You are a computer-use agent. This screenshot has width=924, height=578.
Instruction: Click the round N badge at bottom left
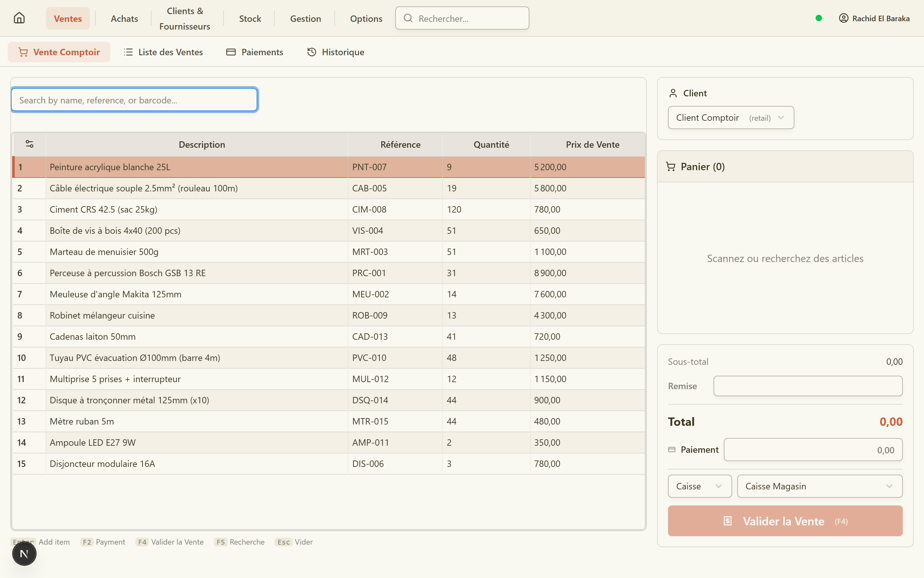24,553
